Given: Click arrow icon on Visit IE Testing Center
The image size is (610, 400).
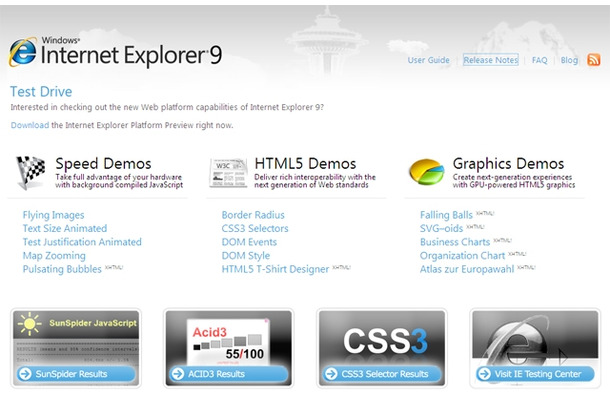Looking at the screenshot, I should pyautogui.click(x=484, y=374).
